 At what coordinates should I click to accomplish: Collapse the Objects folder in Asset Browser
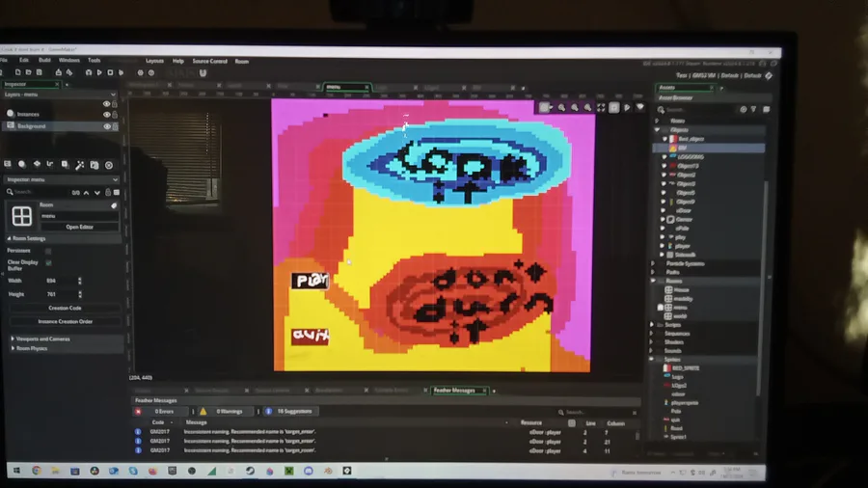coord(657,130)
